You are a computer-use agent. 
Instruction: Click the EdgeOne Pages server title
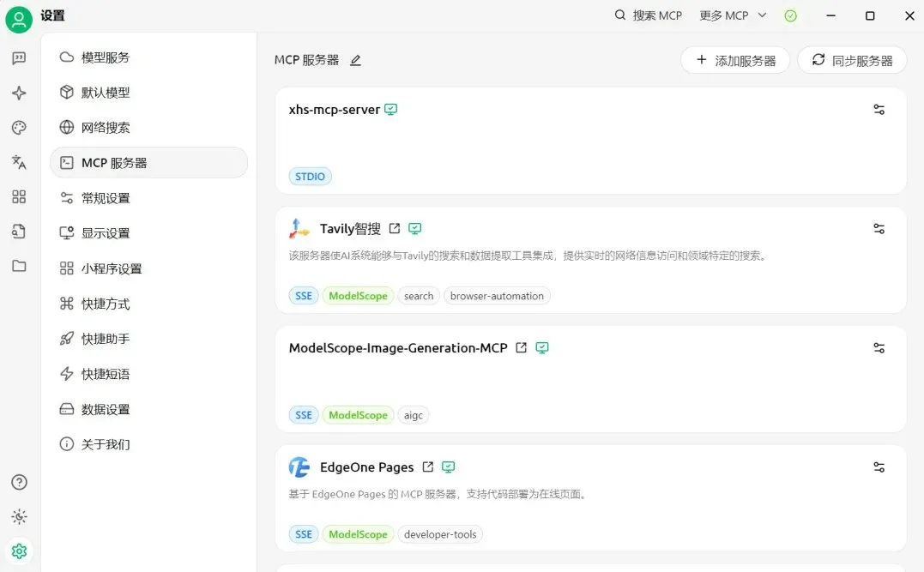click(x=366, y=467)
